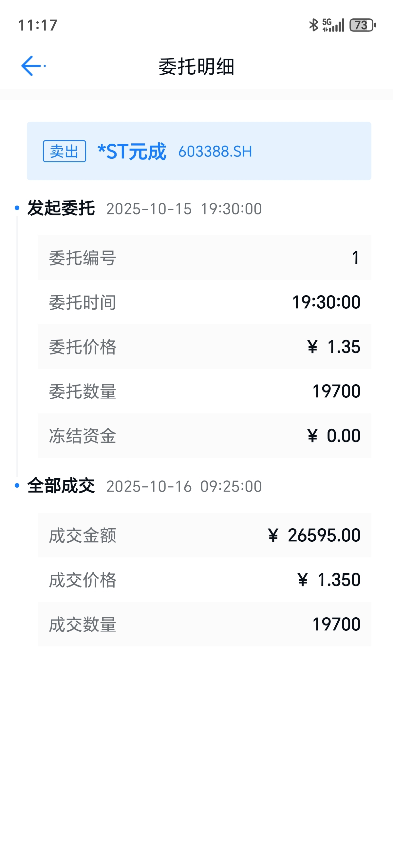This screenshot has height=868, width=393.
Task: Tap the Bluetooth status icon
Action: coord(313,25)
